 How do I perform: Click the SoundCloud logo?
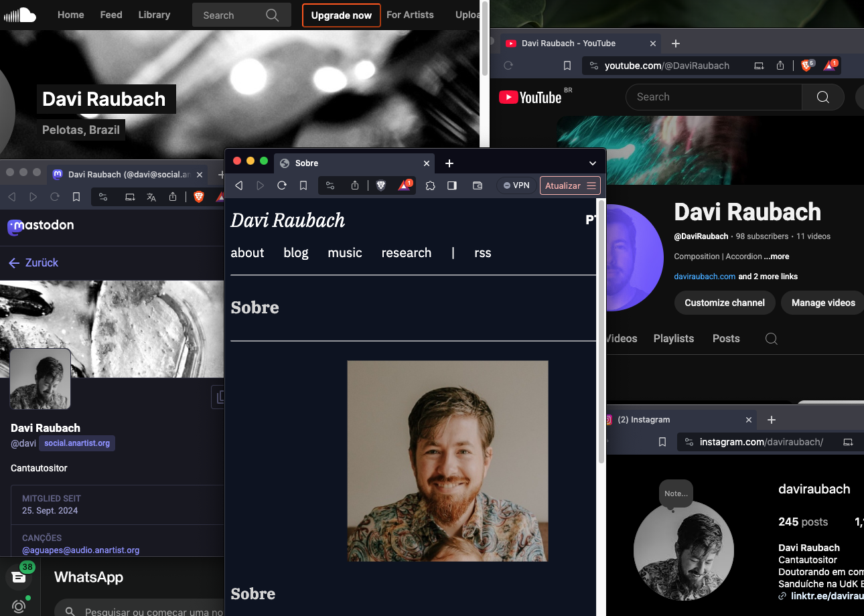(x=20, y=15)
